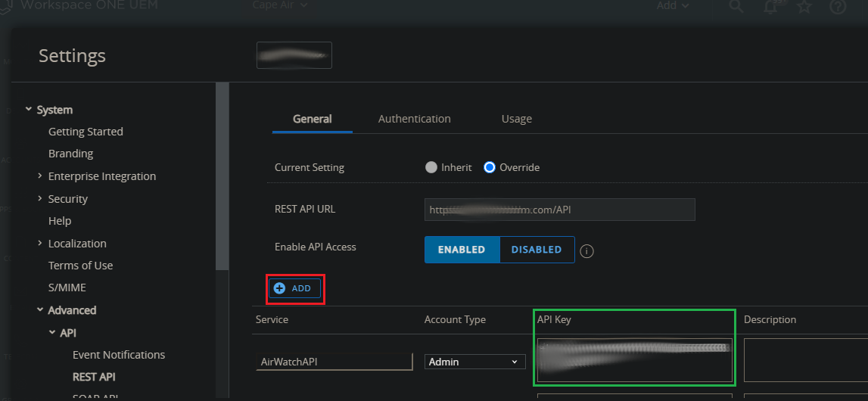The image size is (868, 401).
Task: Select the Inherit radio button
Action: point(431,167)
